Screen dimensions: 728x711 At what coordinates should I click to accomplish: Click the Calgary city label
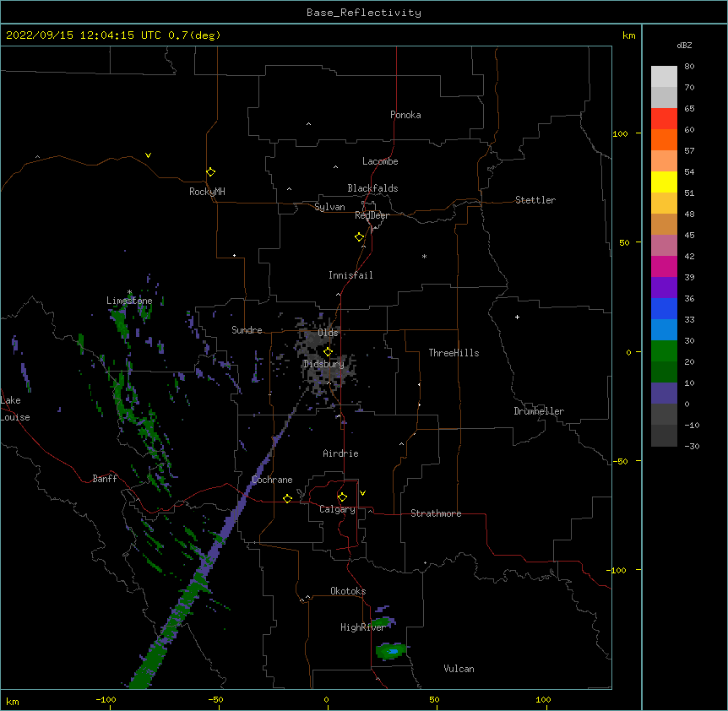pyautogui.click(x=337, y=509)
